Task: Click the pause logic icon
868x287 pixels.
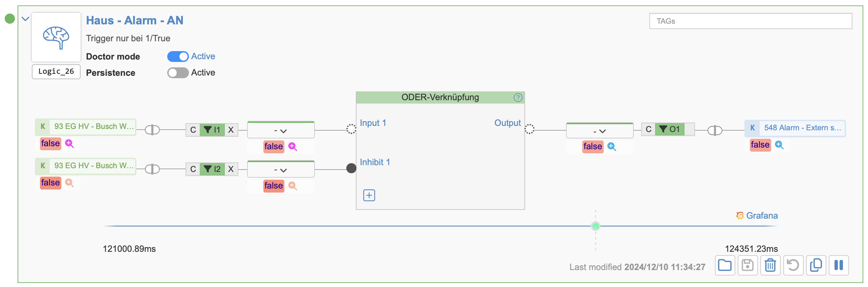Action: pyautogui.click(x=839, y=265)
